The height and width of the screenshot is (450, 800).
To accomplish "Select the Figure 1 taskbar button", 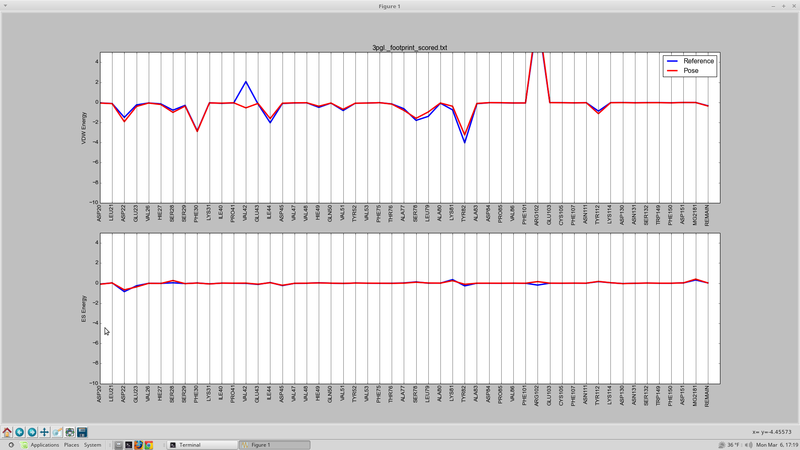I will pyautogui.click(x=274, y=445).
